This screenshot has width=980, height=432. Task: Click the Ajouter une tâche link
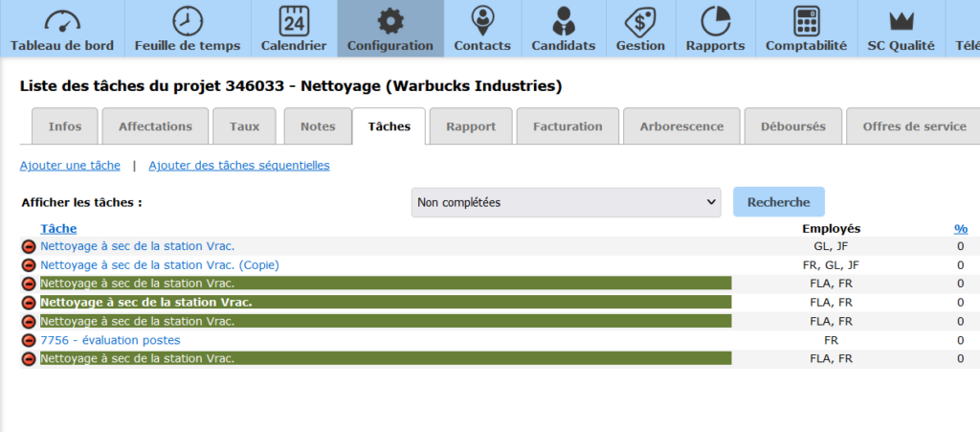[x=70, y=166]
